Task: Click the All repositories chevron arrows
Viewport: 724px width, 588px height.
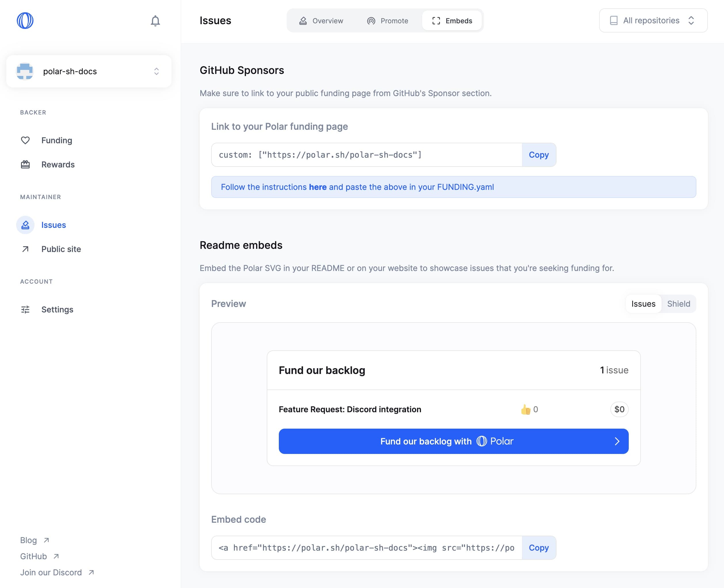Action: (691, 21)
